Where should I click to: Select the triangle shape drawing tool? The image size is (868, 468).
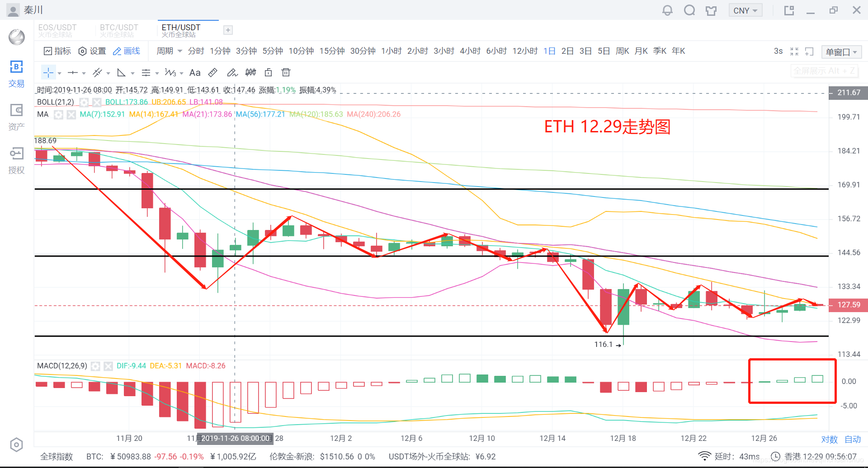click(x=121, y=72)
